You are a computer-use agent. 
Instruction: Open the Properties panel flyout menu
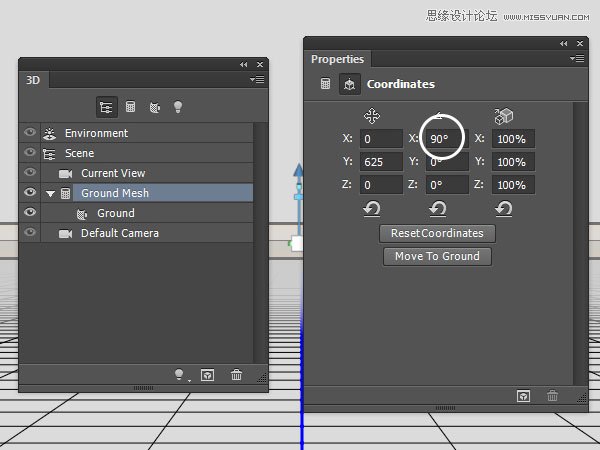click(x=576, y=59)
